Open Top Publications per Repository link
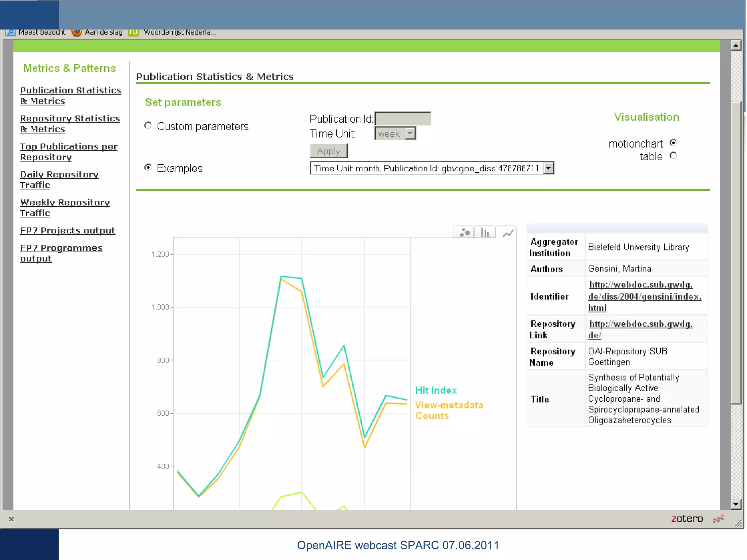The image size is (747, 560). 69,152
